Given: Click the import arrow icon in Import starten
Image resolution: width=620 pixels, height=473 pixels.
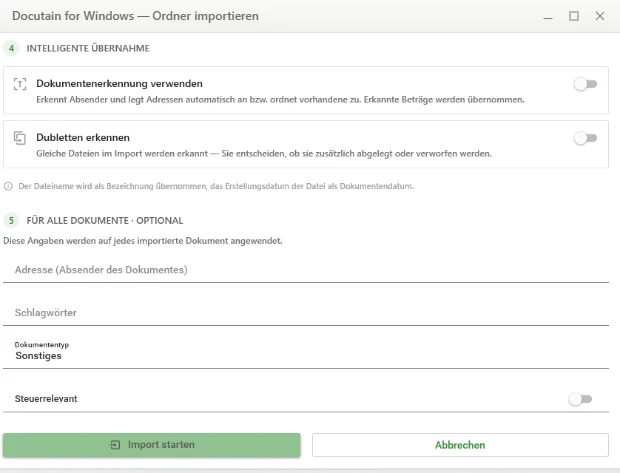Looking at the screenshot, I should [x=115, y=445].
